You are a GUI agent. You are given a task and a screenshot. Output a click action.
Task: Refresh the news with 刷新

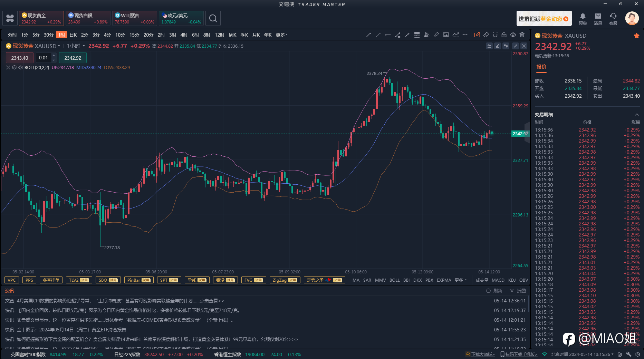coord(494,291)
